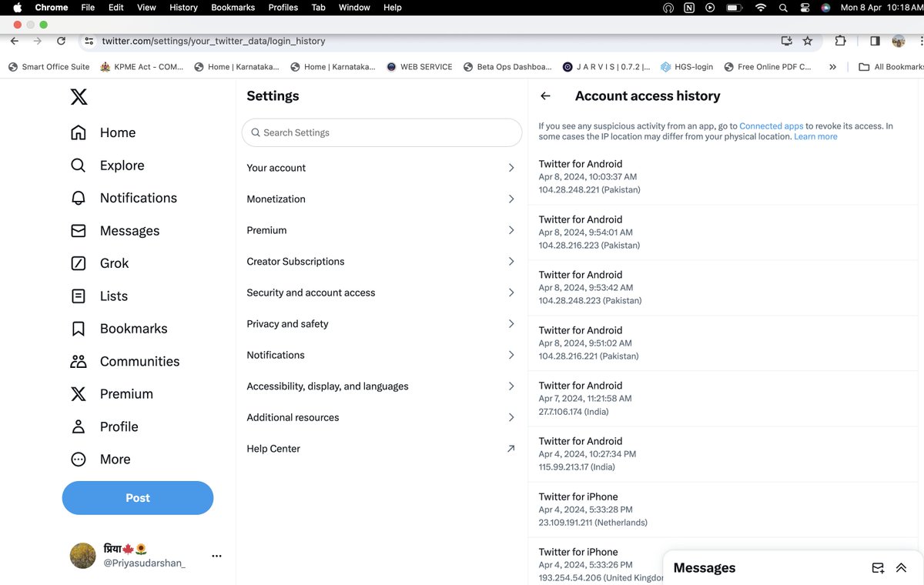Open the History menu in Chrome

(183, 7)
